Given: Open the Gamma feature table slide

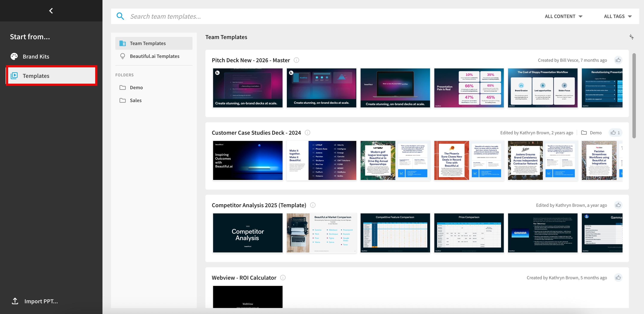Looking at the screenshot, I should pos(602,233).
